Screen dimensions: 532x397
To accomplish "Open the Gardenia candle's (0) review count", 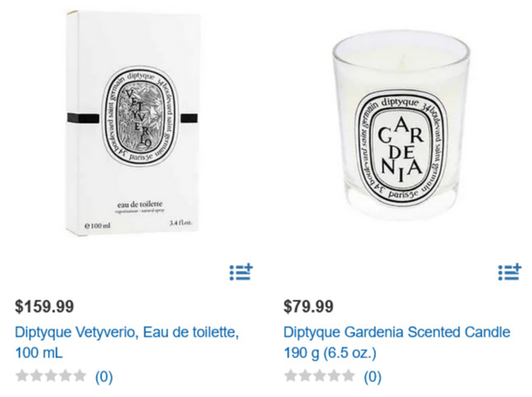I will click(373, 376).
